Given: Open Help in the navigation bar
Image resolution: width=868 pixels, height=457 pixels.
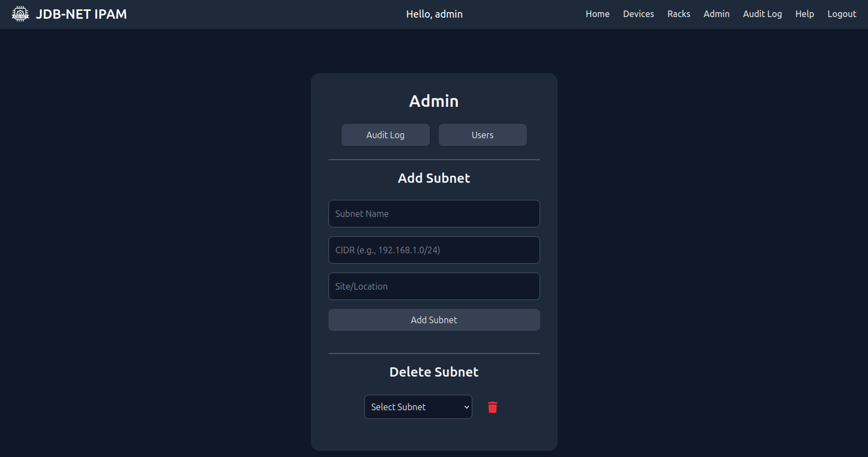Looking at the screenshot, I should [805, 14].
